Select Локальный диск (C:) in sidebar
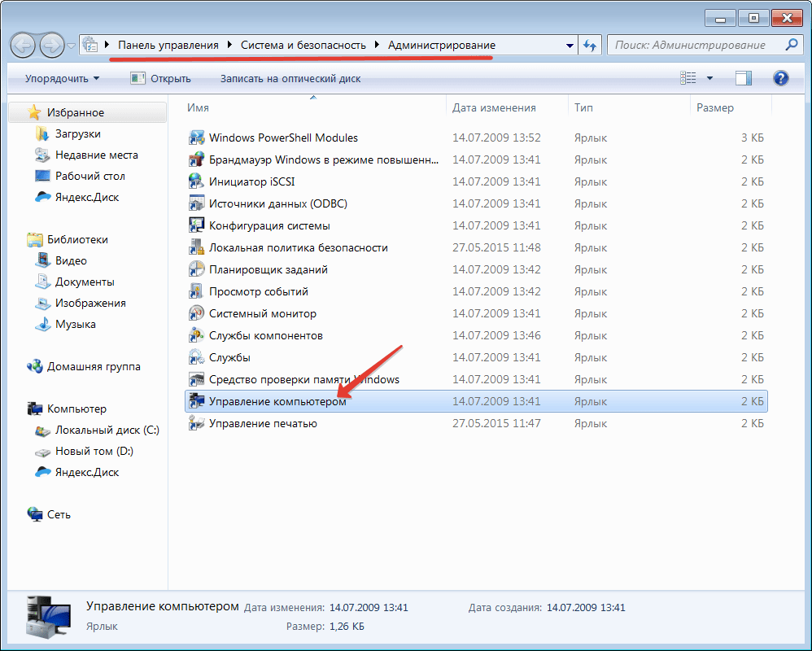The image size is (812, 651). pyautogui.click(x=107, y=430)
